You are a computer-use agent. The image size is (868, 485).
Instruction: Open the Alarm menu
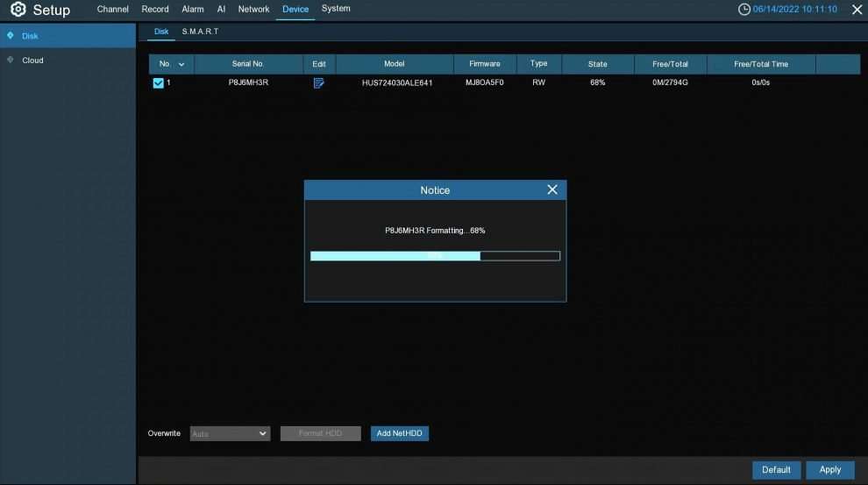click(x=193, y=10)
